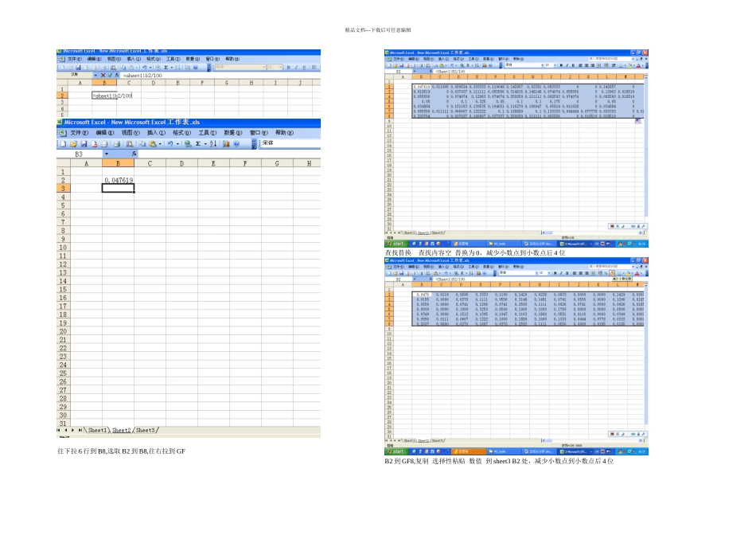Open Name Box dropdown beside B3 in lower-left window
The image size is (756, 535).
click(x=107, y=154)
